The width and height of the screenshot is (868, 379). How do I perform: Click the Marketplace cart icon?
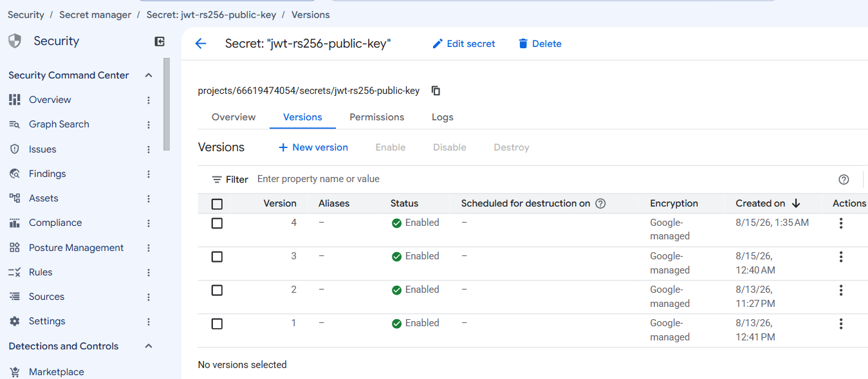coord(15,372)
